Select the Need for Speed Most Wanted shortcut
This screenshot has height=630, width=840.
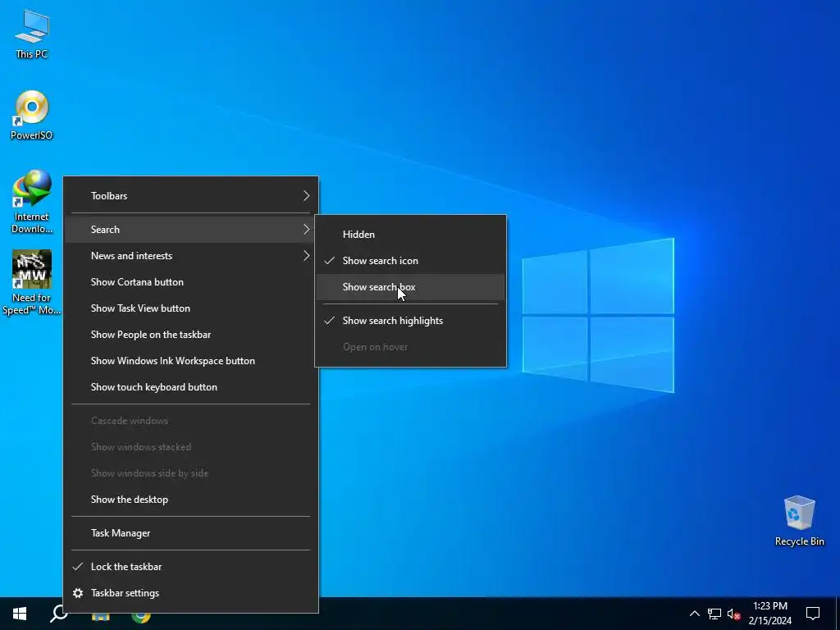click(32, 282)
